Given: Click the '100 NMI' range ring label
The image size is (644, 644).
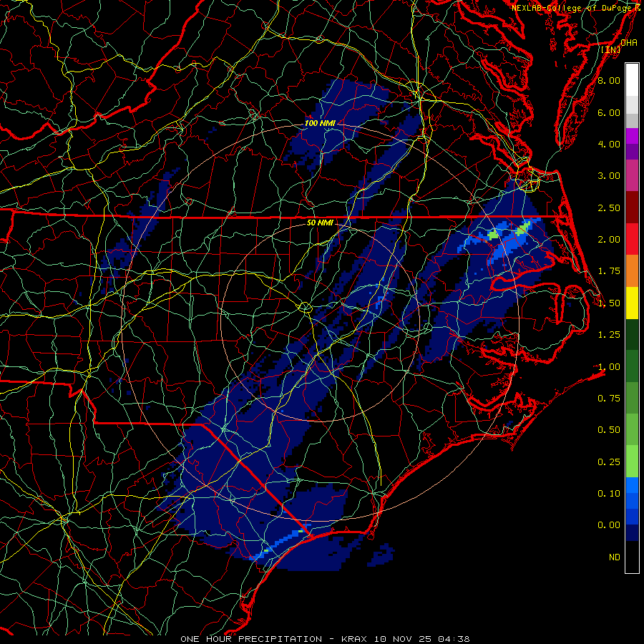Looking at the screenshot, I should coord(320,123).
